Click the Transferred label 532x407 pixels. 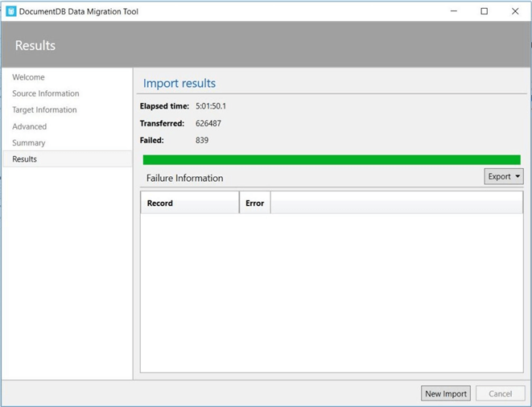point(163,123)
